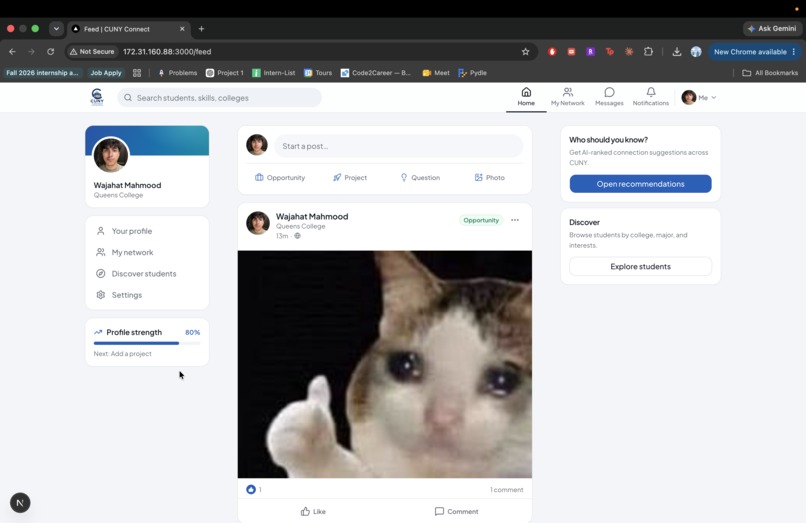Click the post author's avatar
Screen dimensions: 806x523
tap(258, 223)
